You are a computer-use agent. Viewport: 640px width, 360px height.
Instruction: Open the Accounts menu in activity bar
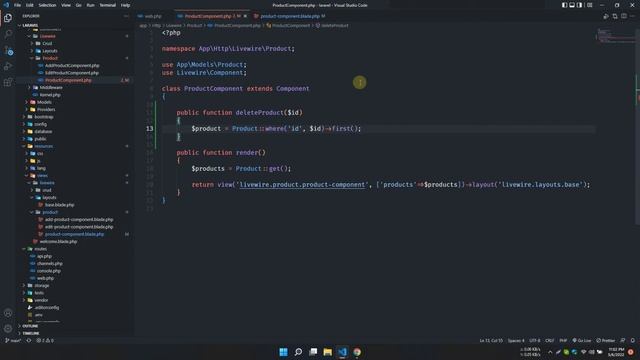(8, 313)
